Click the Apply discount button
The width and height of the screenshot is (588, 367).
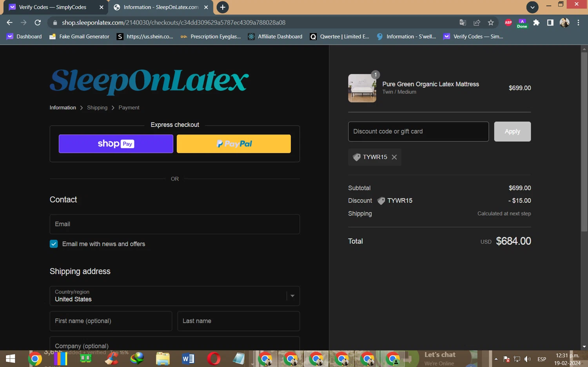click(x=512, y=132)
